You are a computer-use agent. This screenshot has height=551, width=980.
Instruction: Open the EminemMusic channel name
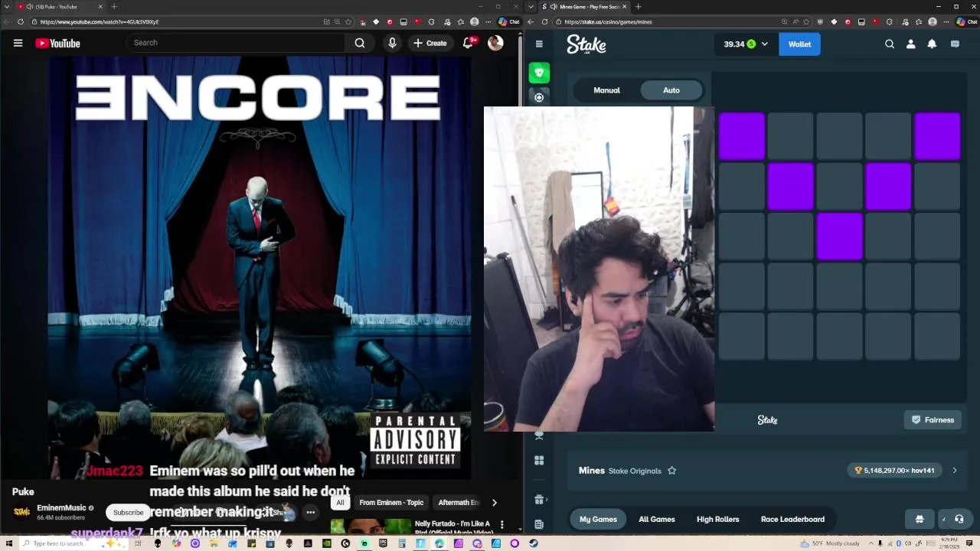(61, 507)
